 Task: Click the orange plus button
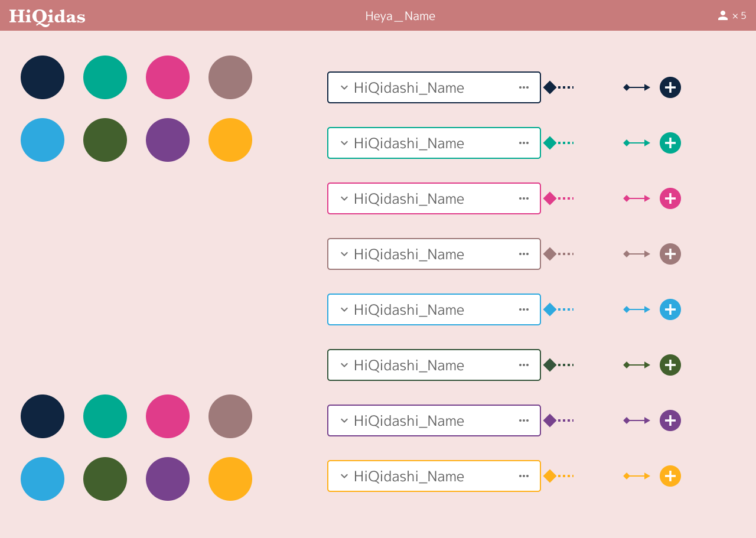(x=670, y=476)
